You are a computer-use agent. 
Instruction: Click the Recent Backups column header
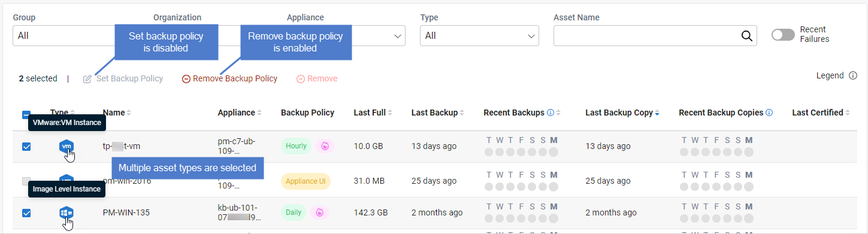coord(514,113)
